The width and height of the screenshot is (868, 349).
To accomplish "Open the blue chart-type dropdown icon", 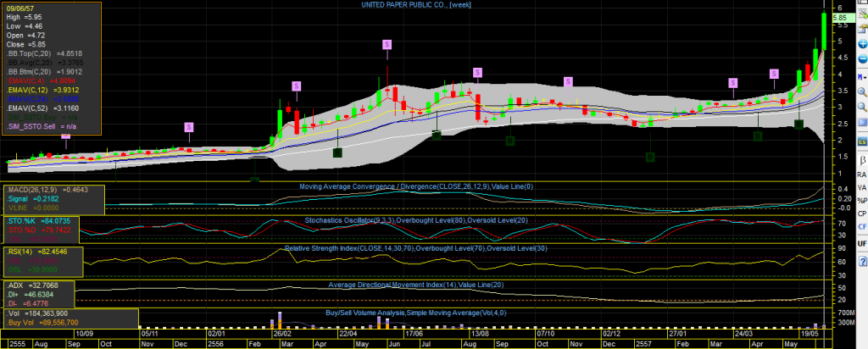I will click(x=862, y=75).
